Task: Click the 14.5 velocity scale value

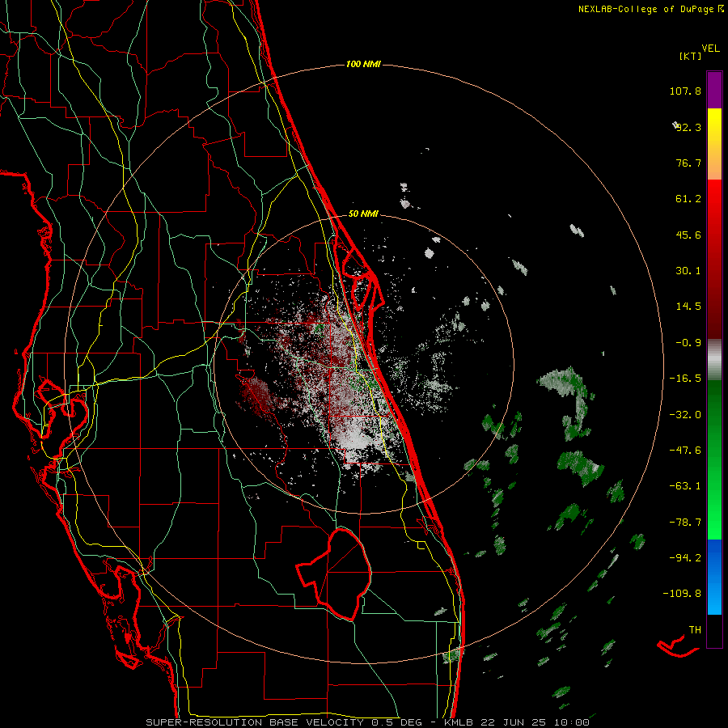Action: click(688, 307)
